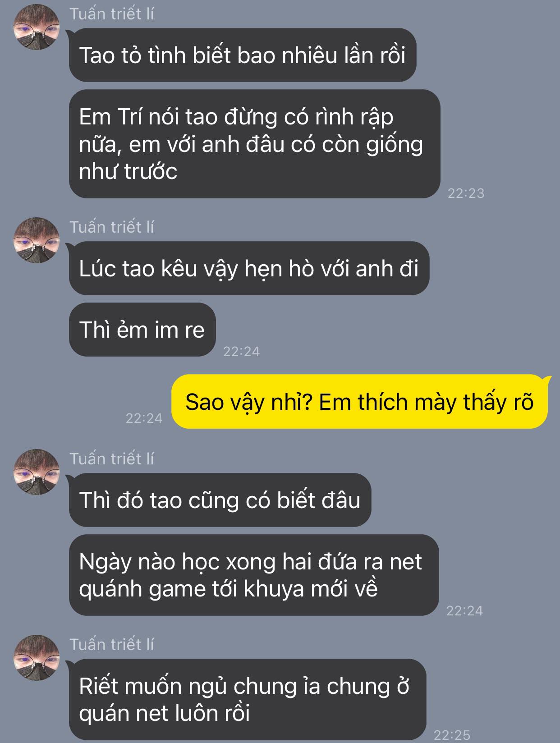Click the 22:24 timestamp beside 'Thì ẻm im re'
560x743 pixels.
(241, 351)
